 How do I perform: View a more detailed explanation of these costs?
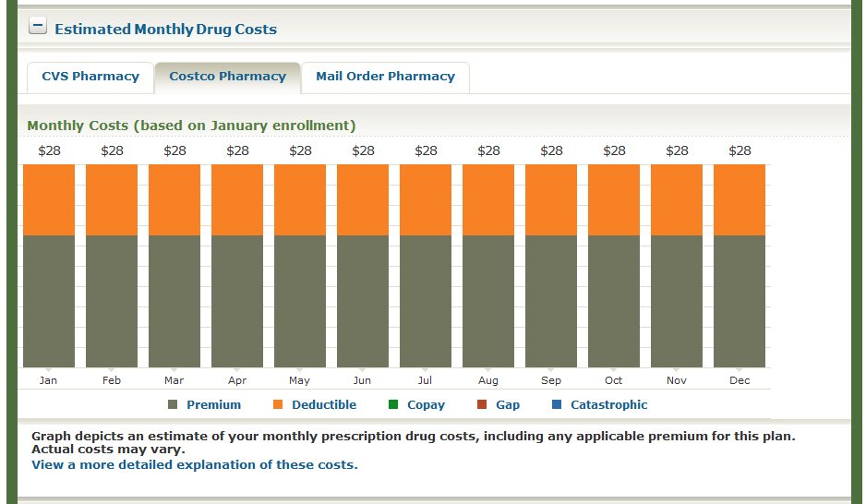point(194,464)
